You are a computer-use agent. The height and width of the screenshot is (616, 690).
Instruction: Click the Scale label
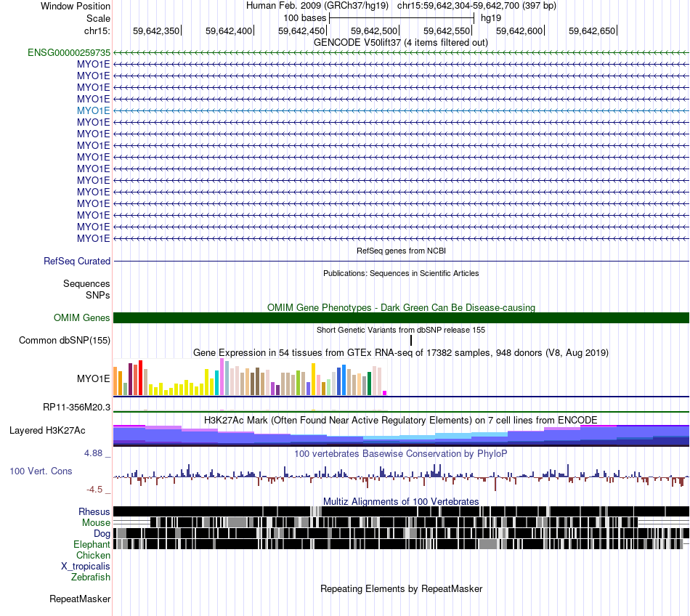point(98,18)
